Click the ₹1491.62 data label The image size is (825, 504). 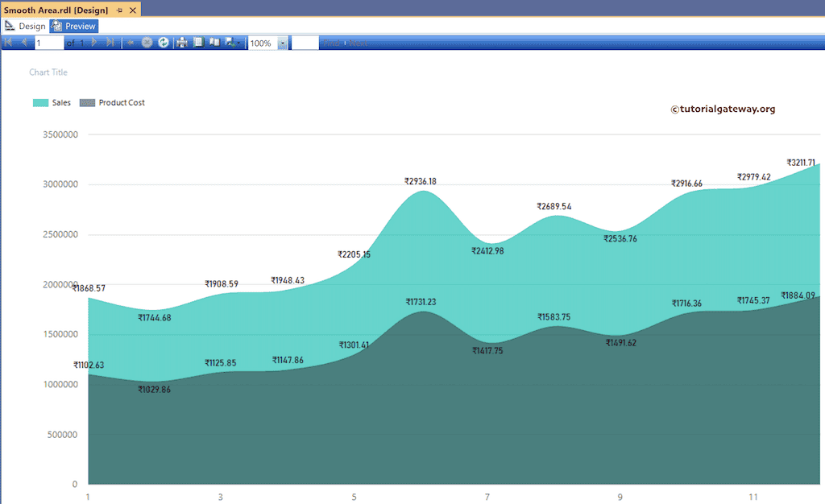[621, 343]
